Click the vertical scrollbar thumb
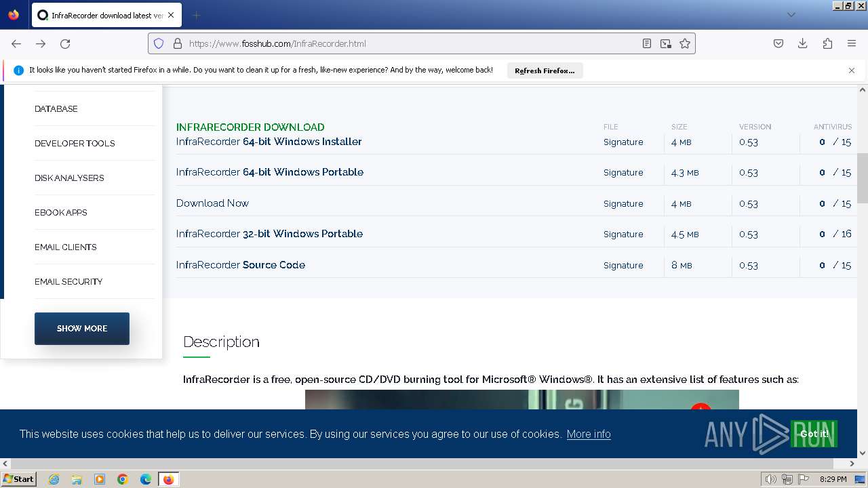This screenshot has height=488, width=868. (863, 178)
